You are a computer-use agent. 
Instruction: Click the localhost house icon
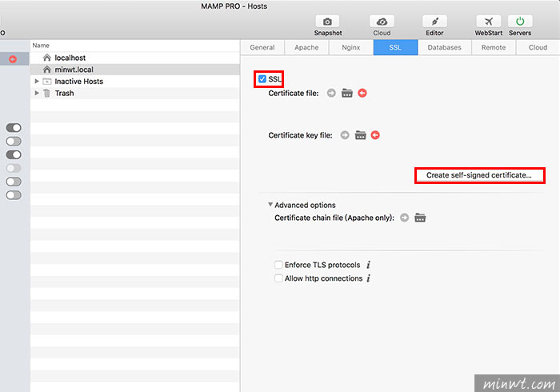[46, 58]
